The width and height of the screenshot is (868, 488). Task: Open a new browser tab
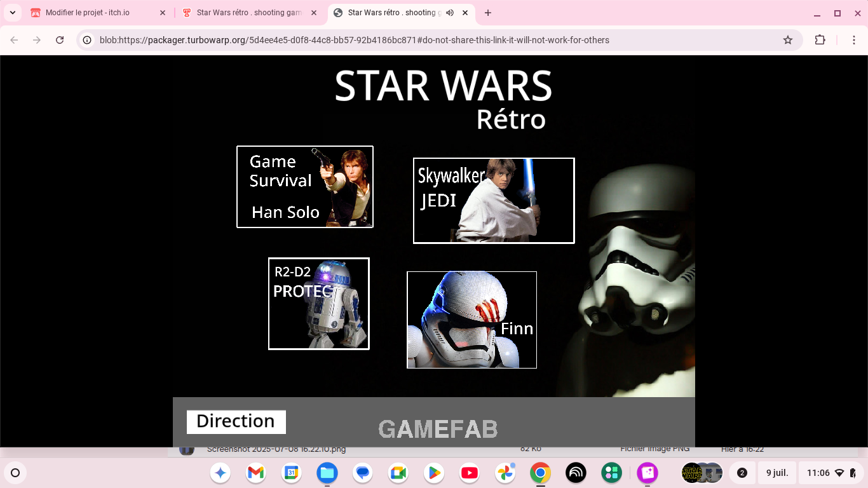click(x=488, y=13)
